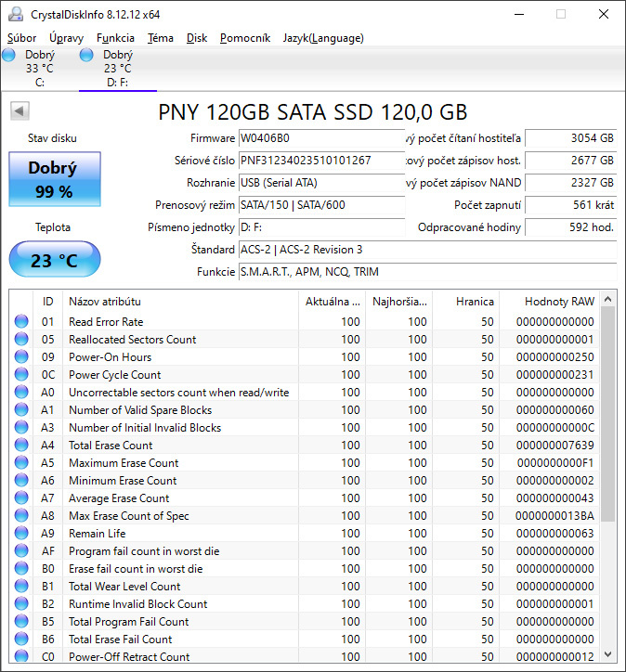This screenshot has width=626, height=672.
Task: Click the Štandard field ACS-2 Revision 3
Action: click(427, 250)
